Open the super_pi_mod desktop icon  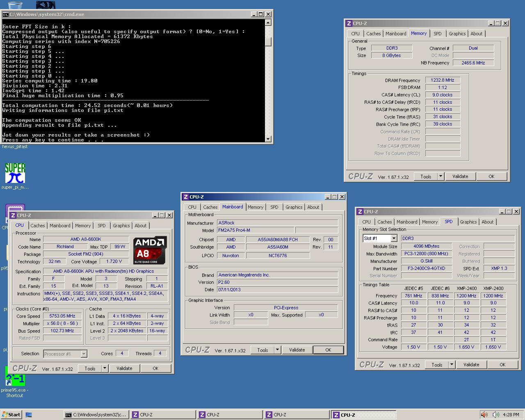[15, 176]
